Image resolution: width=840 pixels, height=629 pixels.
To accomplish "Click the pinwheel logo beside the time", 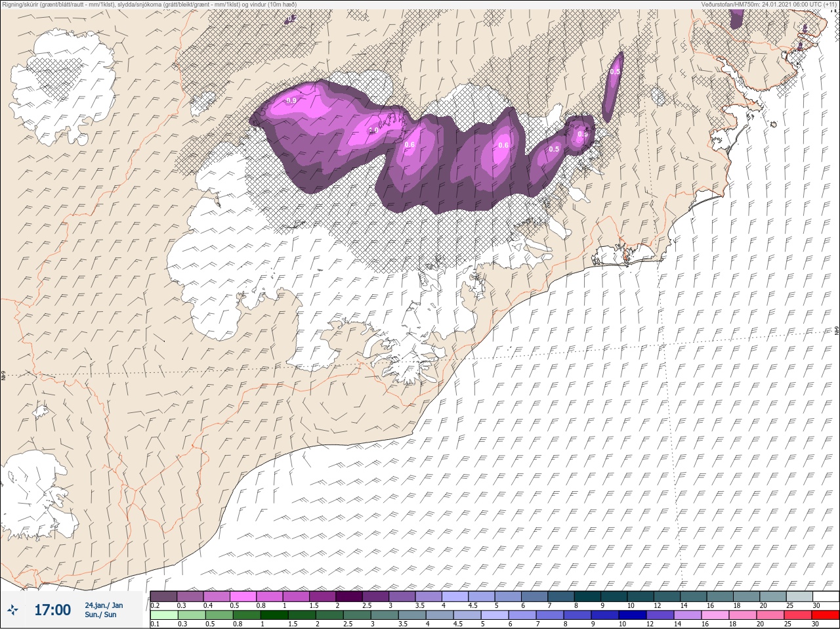I will pyautogui.click(x=12, y=610).
